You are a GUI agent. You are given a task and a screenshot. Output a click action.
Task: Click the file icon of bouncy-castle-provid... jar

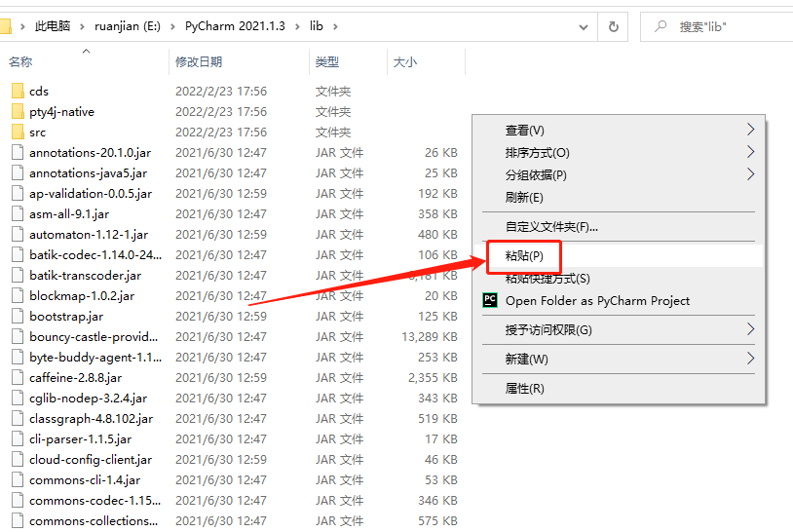tap(18, 337)
